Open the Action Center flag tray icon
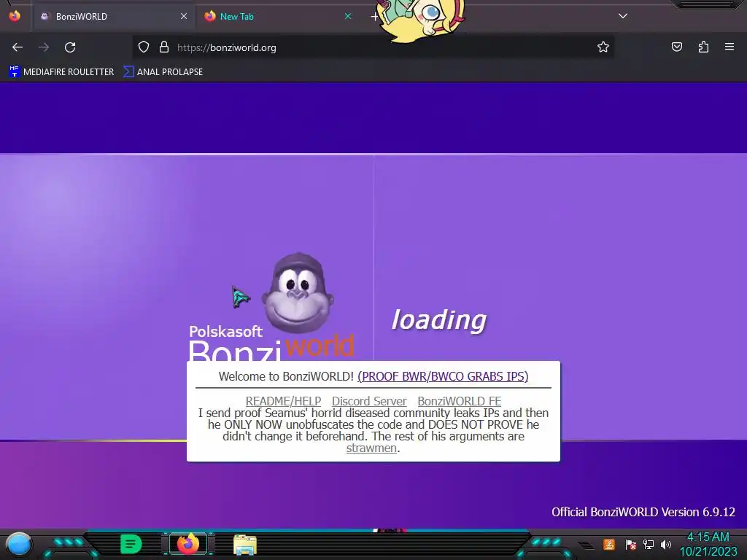The width and height of the screenshot is (747, 560). click(x=630, y=544)
